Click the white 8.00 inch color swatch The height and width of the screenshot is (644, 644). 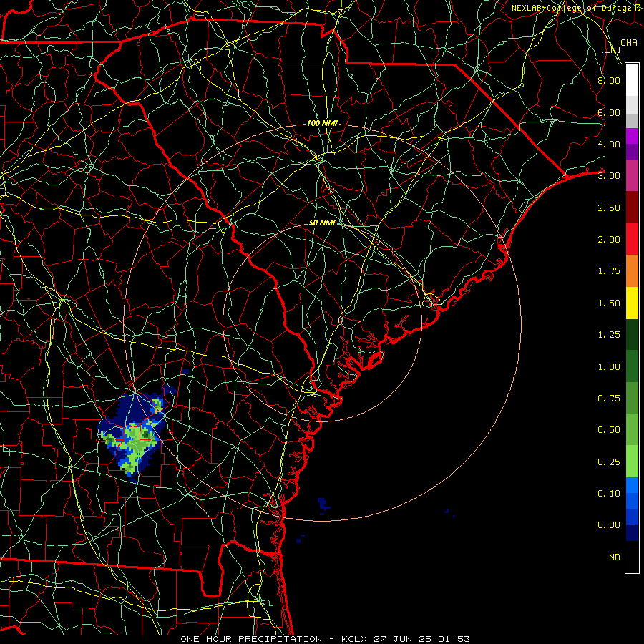pyautogui.click(x=632, y=80)
